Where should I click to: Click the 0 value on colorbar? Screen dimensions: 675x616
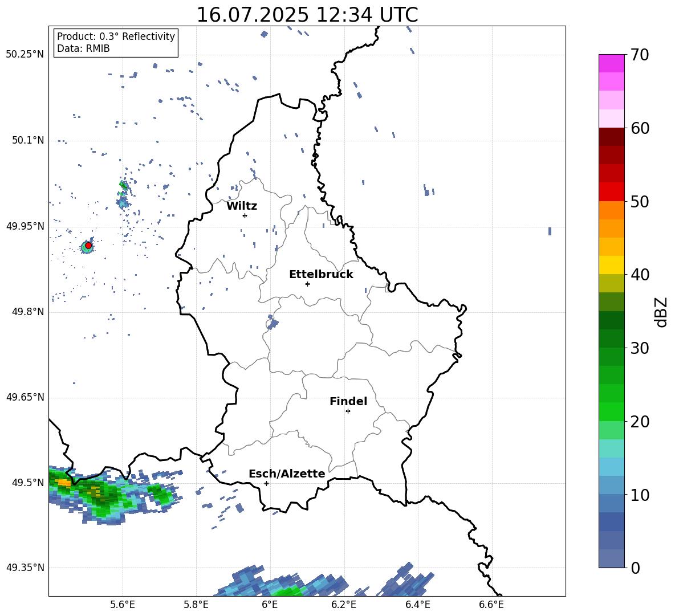point(636,568)
